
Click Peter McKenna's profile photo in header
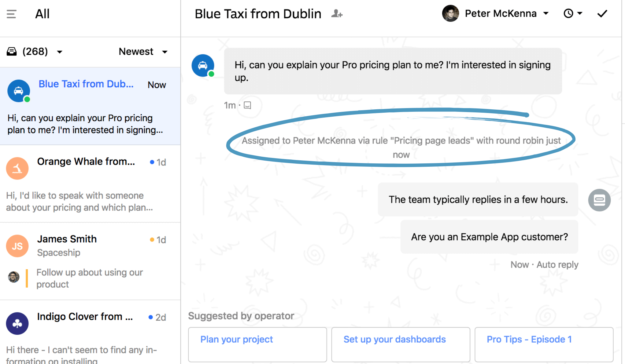pyautogui.click(x=450, y=13)
